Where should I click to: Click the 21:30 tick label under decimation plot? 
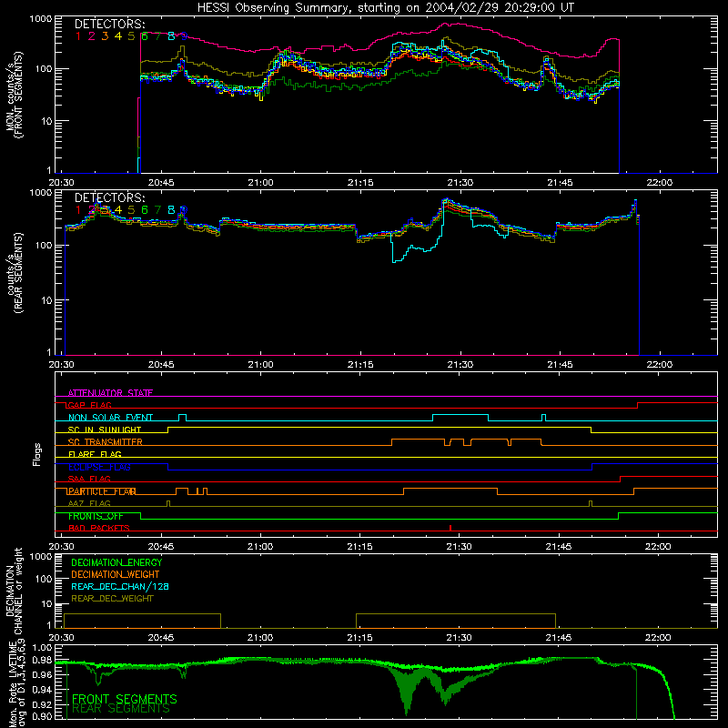459,638
